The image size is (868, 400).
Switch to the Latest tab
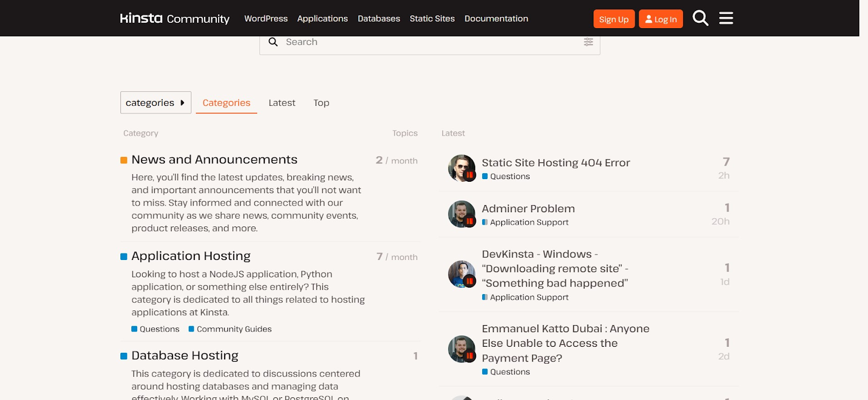pos(282,103)
